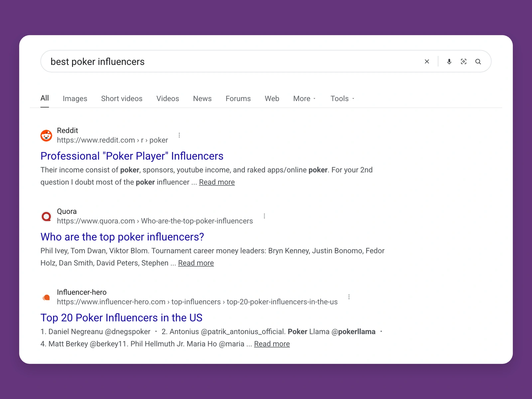Viewport: 532px width, 399px height.
Task: Open Quora result's three-dot options menu
Action: (264, 216)
